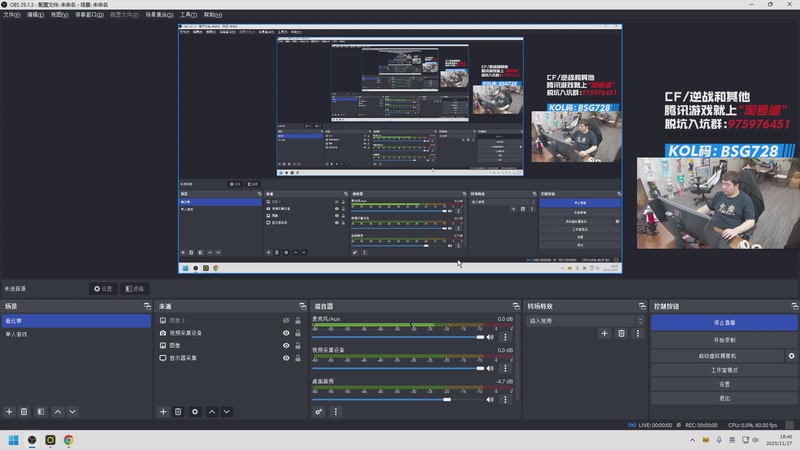This screenshot has width=800, height=450.
Task: Toggle the lock on 视频采集设备 source
Action: pyautogui.click(x=298, y=333)
